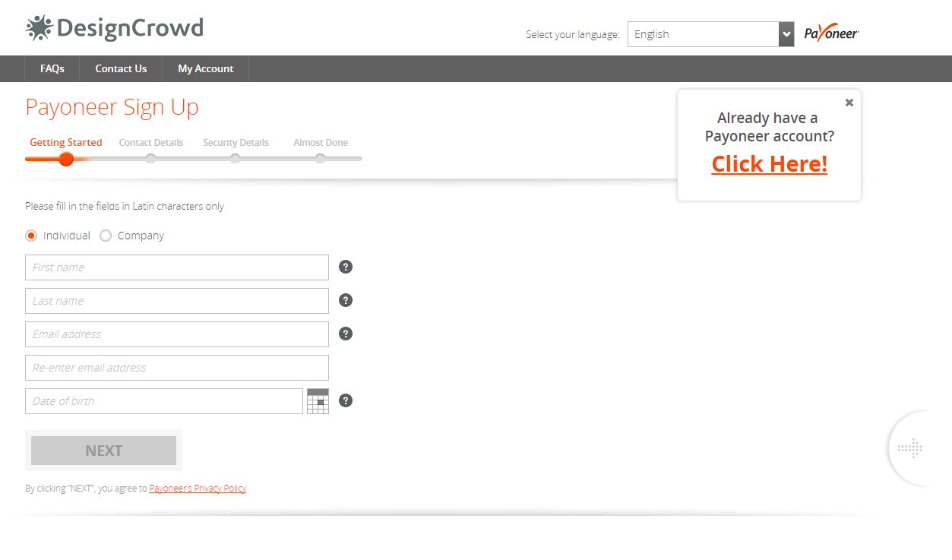
Task: Close the 'Already have a Payoneer account' popup
Action: 849,103
